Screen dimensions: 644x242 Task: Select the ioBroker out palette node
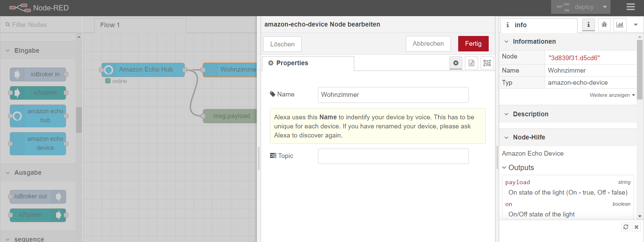(38, 196)
